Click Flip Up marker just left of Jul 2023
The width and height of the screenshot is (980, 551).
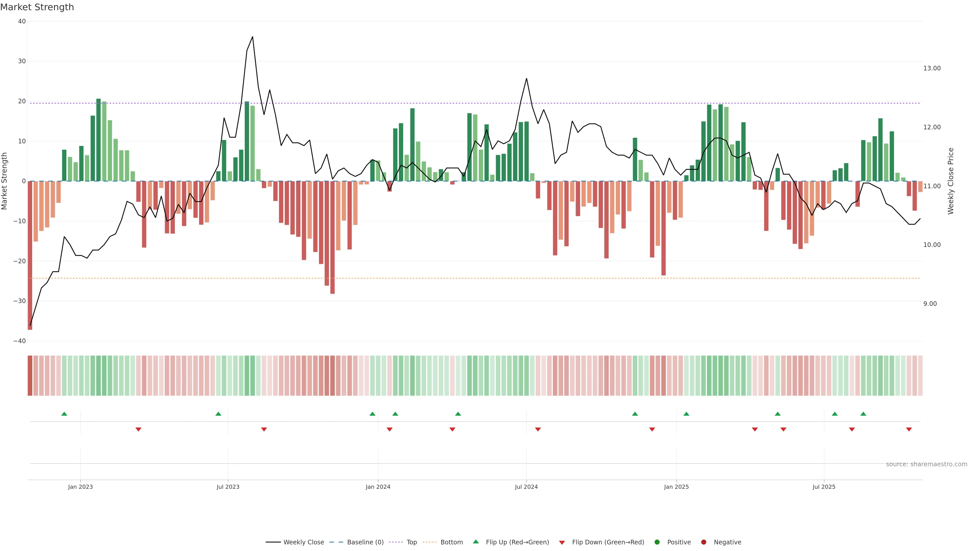tap(218, 414)
